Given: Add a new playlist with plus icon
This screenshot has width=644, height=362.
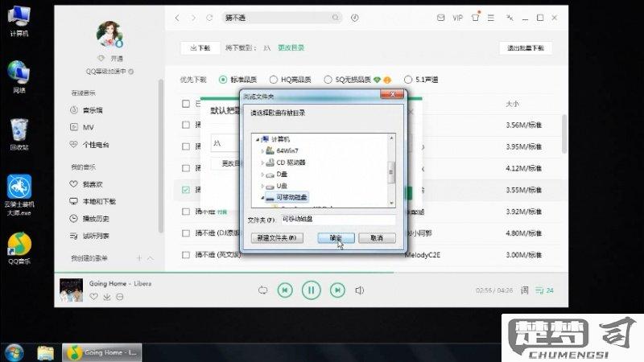Looking at the screenshot, I should pyautogui.click(x=139, y=258).
